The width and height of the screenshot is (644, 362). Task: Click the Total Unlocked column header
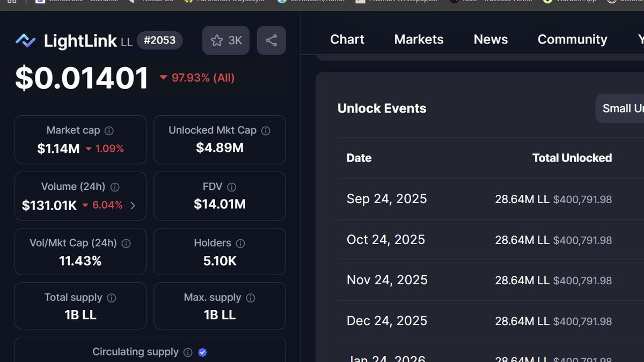[x=572, y=158]
